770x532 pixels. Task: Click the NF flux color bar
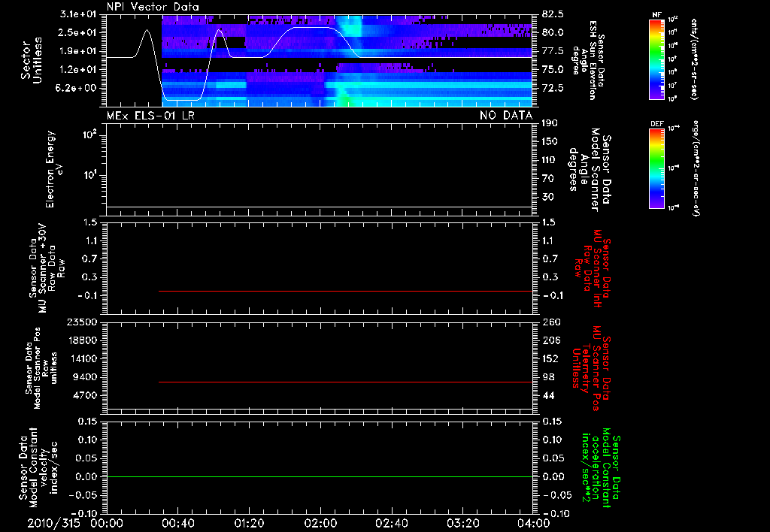click(x=657, y=59)
